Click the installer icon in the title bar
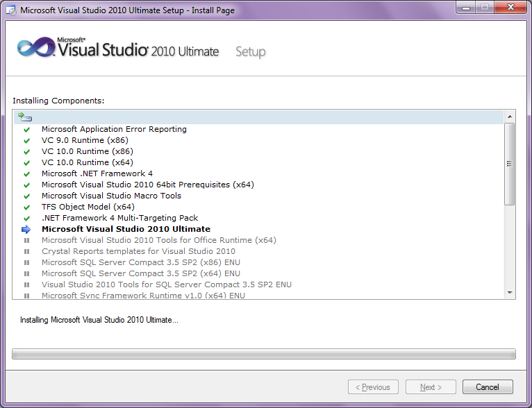The image size is (532, 408). 10,10
